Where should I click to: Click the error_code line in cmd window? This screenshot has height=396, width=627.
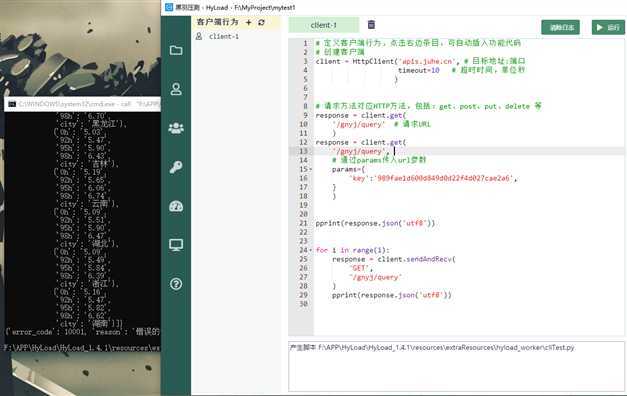pos(82,332)
